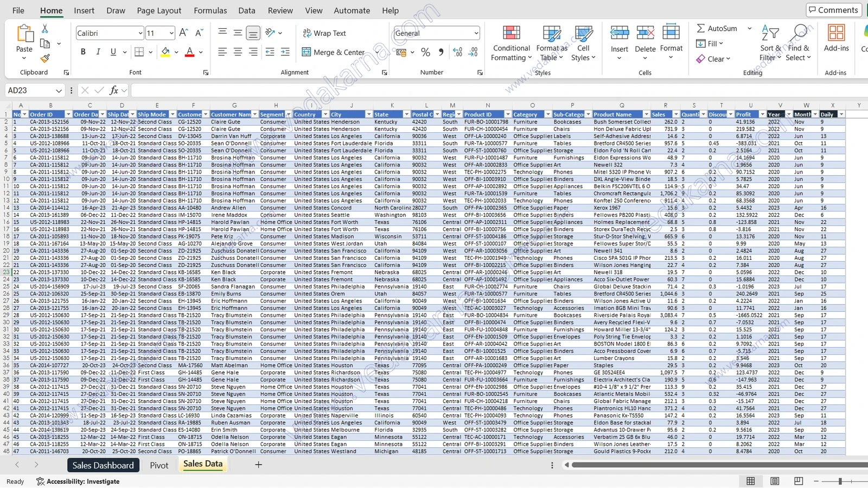The height and width of the screenshot is (488, 868).
Task: Click Format as Table icon
Action: pyautogui.click(x=552, y=34)
